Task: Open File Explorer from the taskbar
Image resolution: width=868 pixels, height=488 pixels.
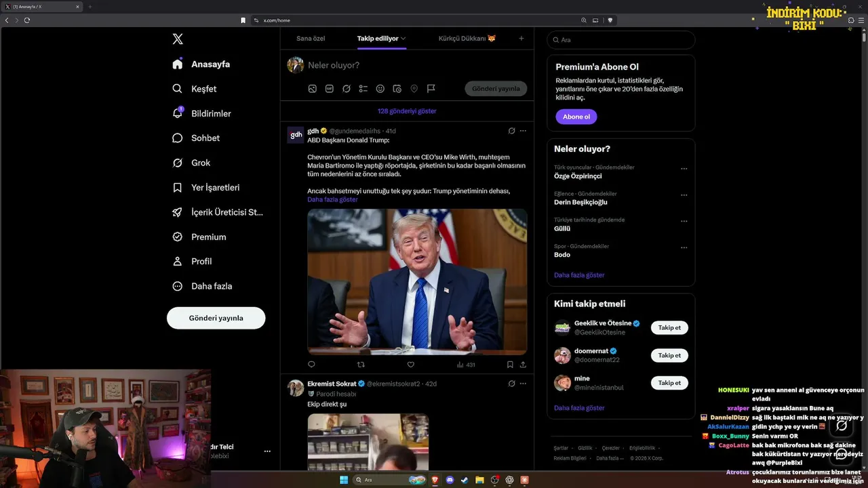Action: [479, 480]
